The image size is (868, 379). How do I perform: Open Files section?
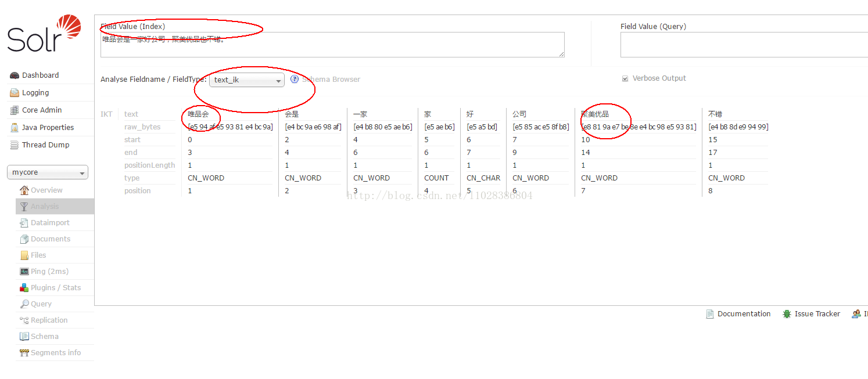point(38,255)
